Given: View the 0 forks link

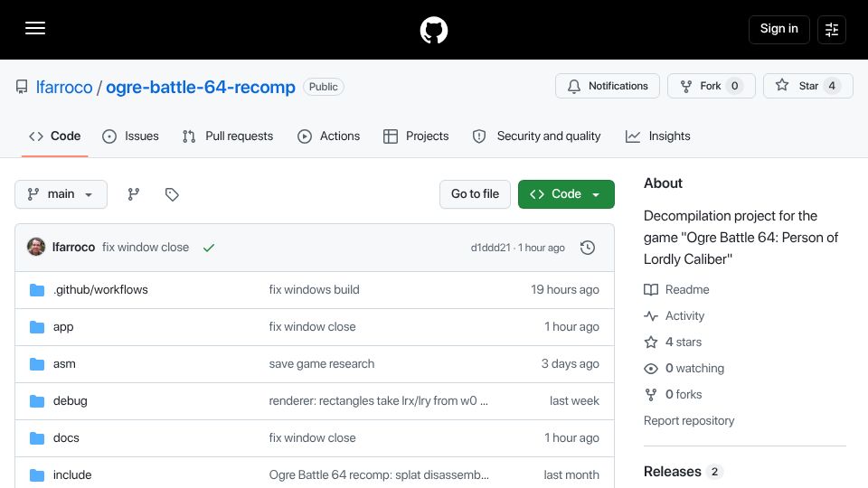Looking at the screenshot, I should tap(673, 395).
